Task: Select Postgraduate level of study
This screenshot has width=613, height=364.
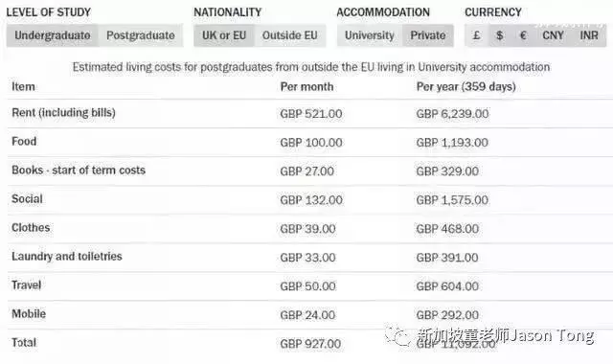Action: point(141,35)
